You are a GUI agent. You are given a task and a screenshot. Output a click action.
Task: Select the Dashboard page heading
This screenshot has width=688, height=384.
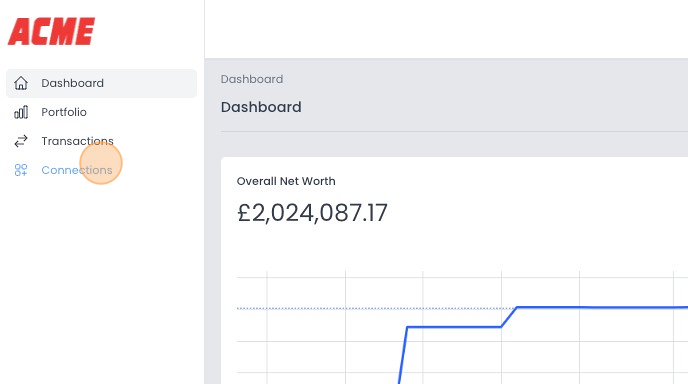pos(261,107)
